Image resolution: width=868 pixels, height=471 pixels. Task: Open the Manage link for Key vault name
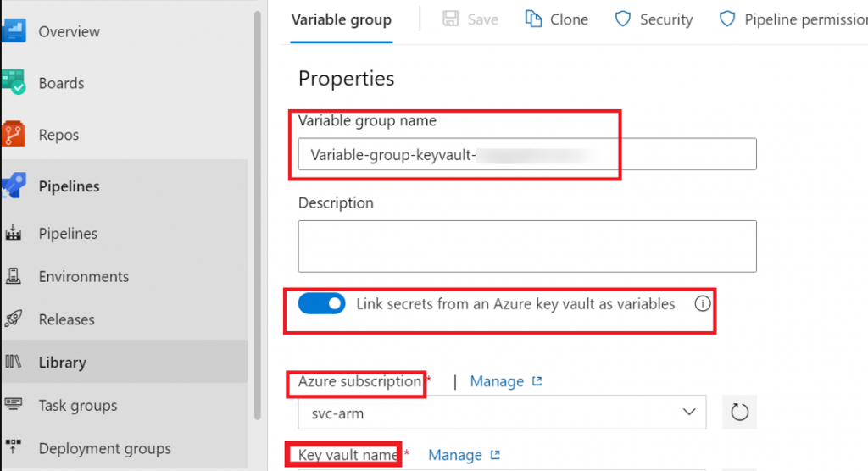(x=455, y=455)
